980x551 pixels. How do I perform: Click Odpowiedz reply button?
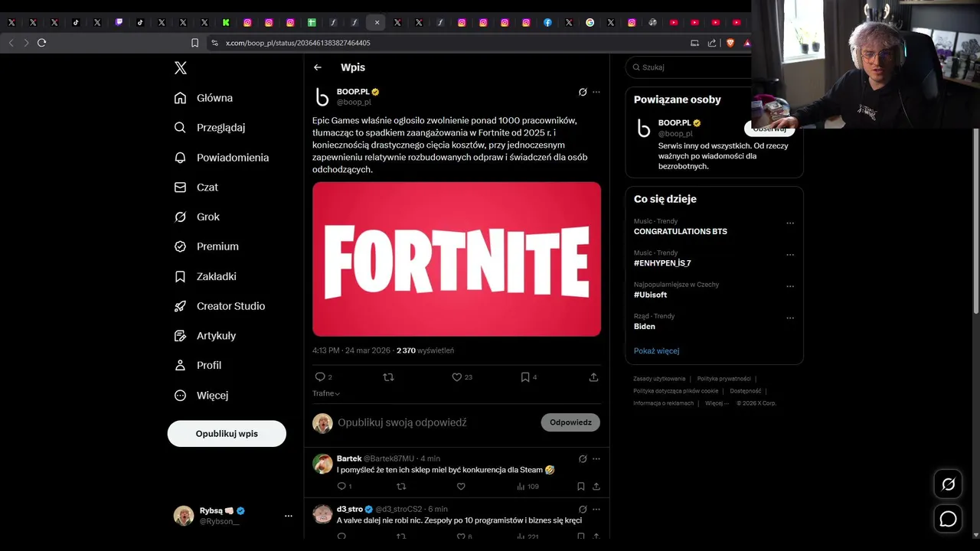[570, 422]
